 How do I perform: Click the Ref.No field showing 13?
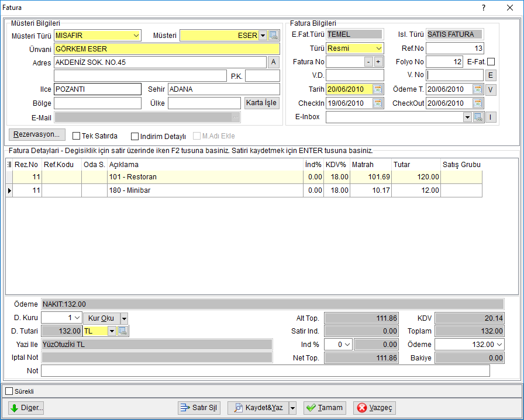click(x=454, y=48)
